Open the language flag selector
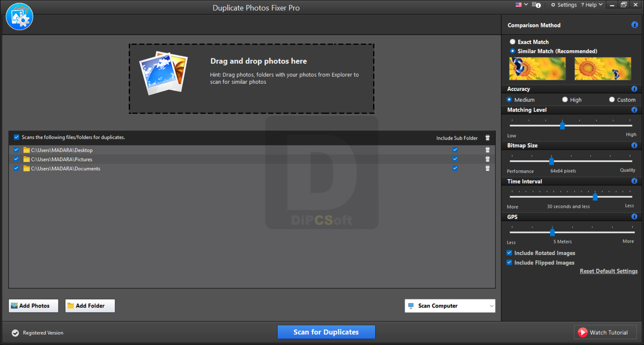Screen dimensions: 644x345 [x=522, y=5]
